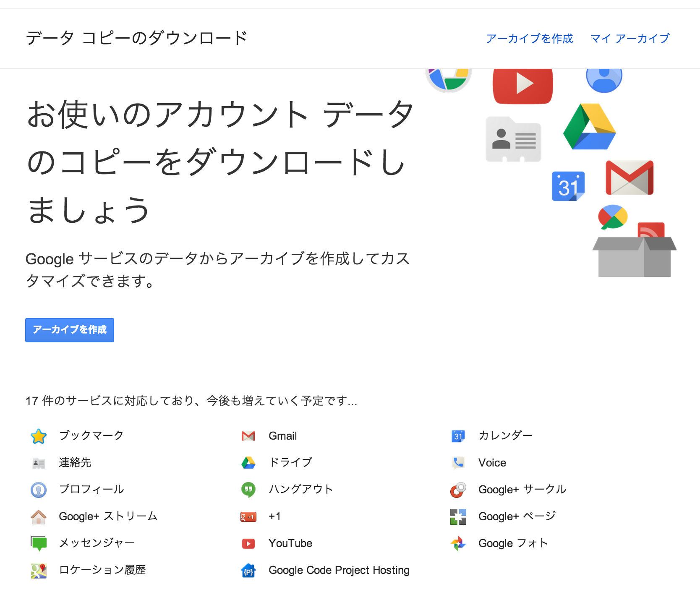Click the Google フォト label

513,543
